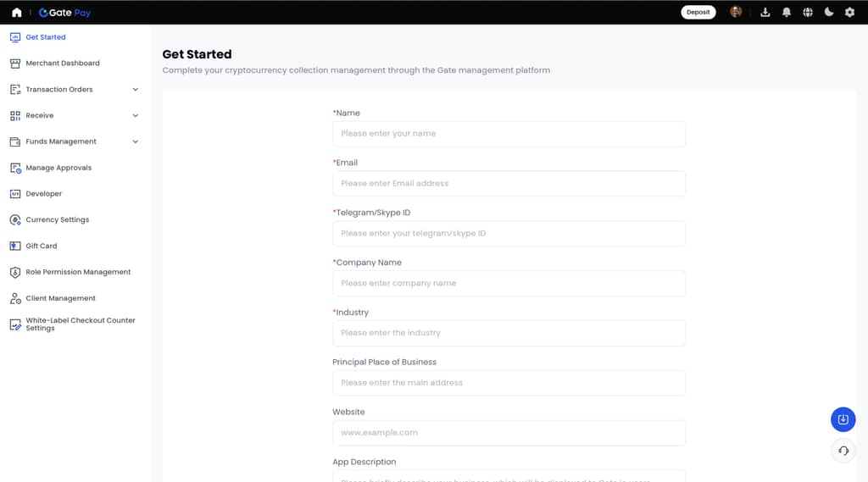Expand the Funds Management submenu
Screen dimensions: 868x482
point(136,142)
